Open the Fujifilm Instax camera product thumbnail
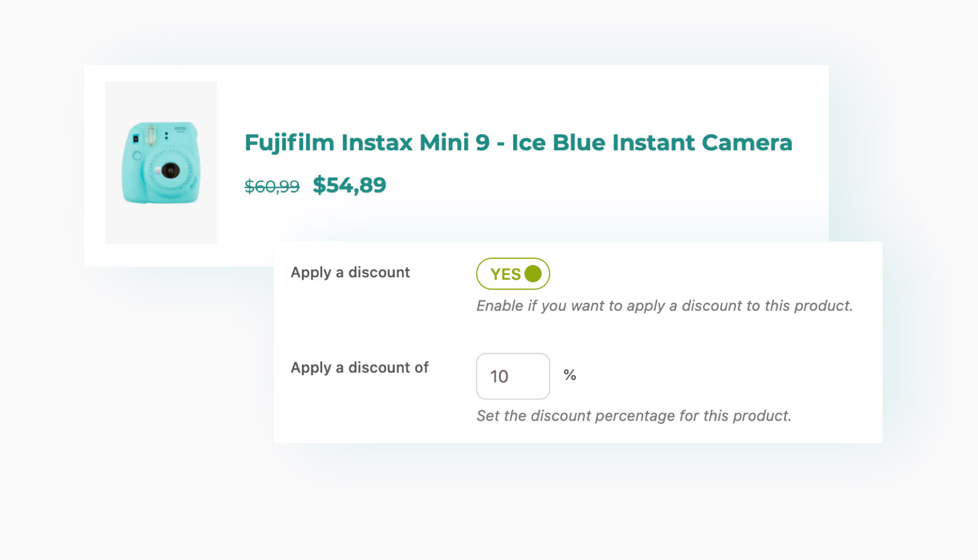The height and width of the screenshot is (560, 978). 161,162
